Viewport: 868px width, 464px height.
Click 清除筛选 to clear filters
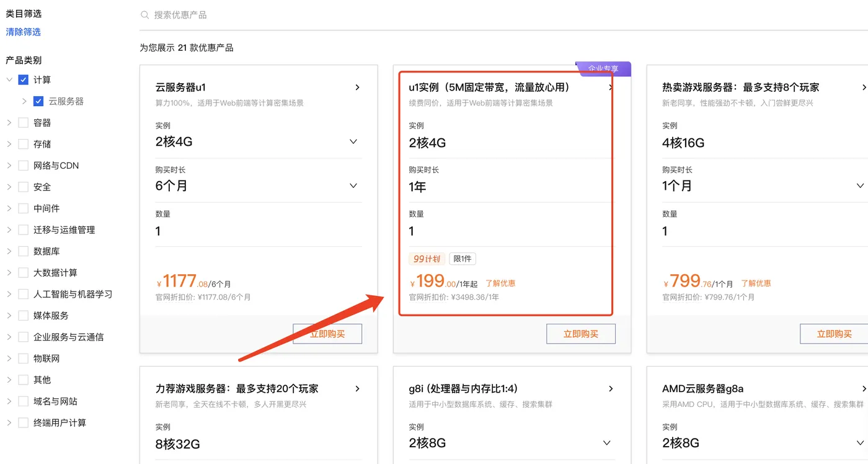[23, 32]
